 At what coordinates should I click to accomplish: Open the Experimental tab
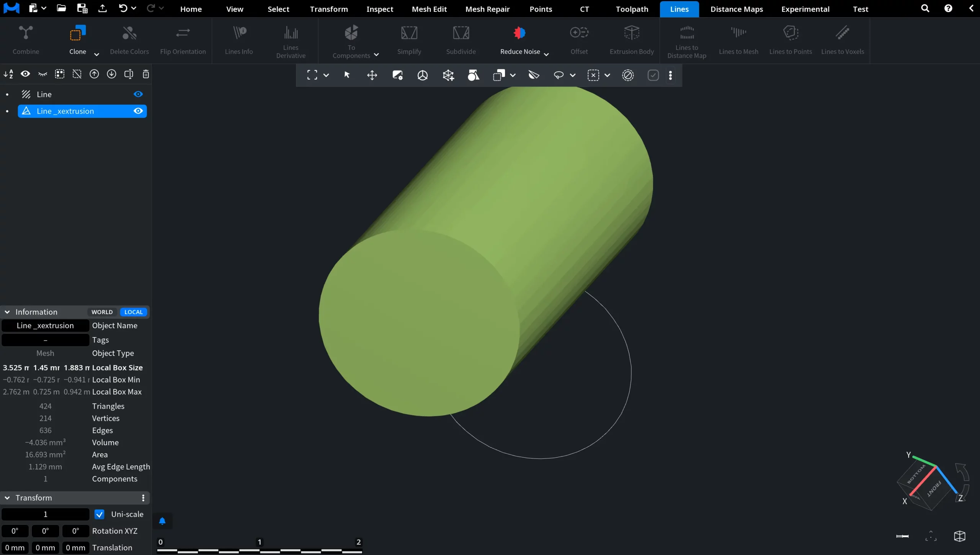pyautogui.click(x=805, y=9)
